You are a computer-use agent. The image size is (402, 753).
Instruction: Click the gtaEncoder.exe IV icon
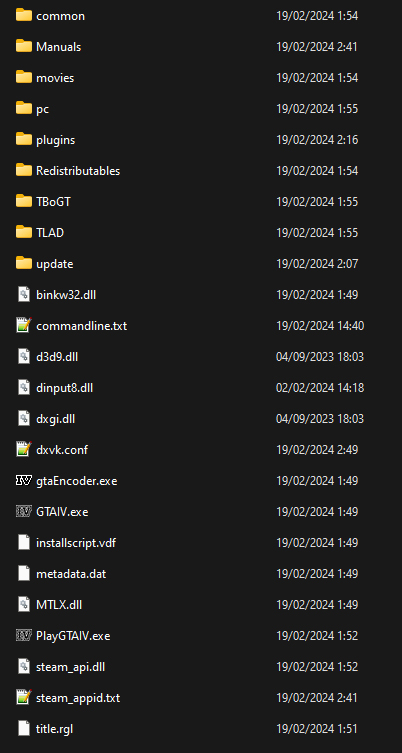point(24,480)
